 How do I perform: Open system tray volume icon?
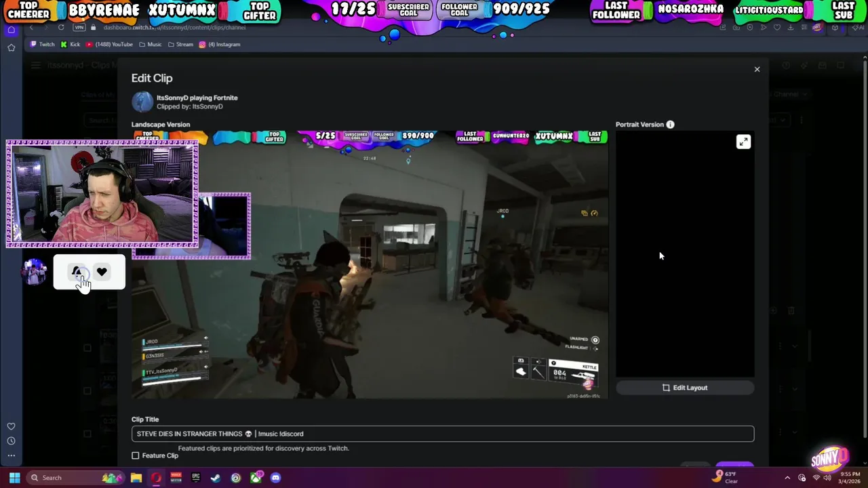coord(827,478)
